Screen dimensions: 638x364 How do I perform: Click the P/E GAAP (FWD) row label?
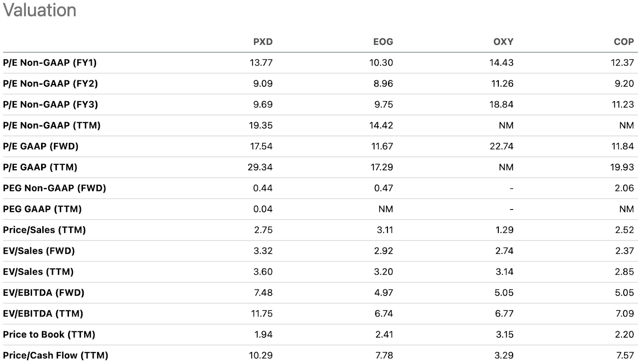coord(41,146)
